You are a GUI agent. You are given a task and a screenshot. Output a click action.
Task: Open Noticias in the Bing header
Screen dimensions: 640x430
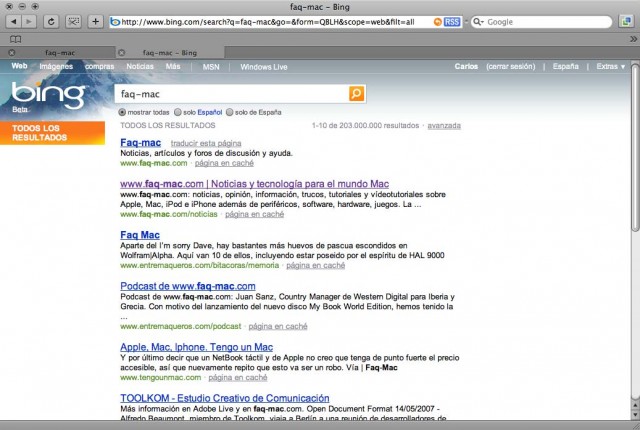coord(140,66)
